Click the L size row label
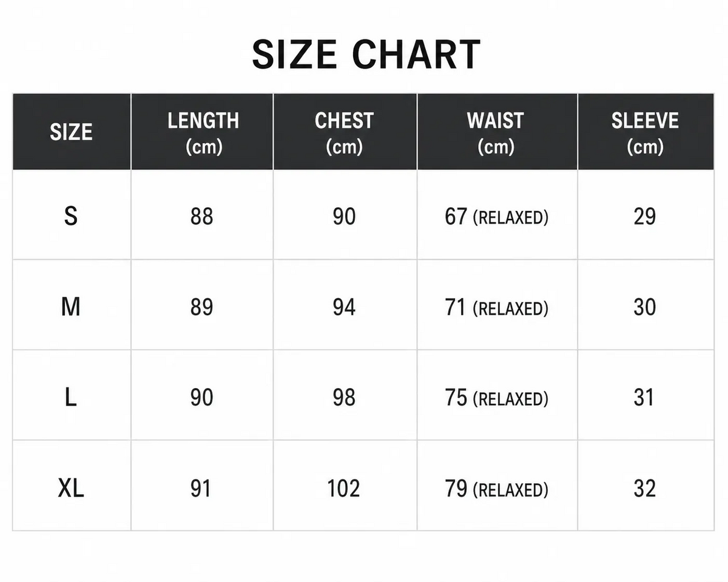Image resolution: width=728 pixels, height=582 pixels. pos(71,398)
